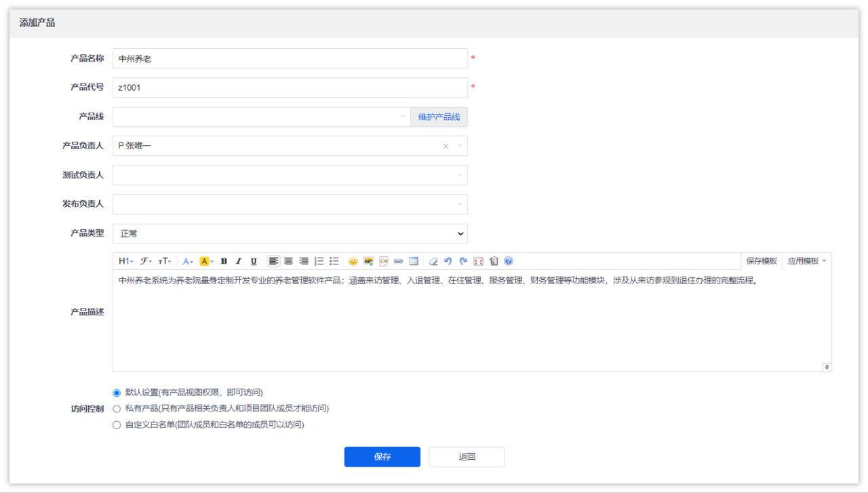Align description text to the left
The width and height of the screenshot is (868, 493).
click(x=273, y=261)
